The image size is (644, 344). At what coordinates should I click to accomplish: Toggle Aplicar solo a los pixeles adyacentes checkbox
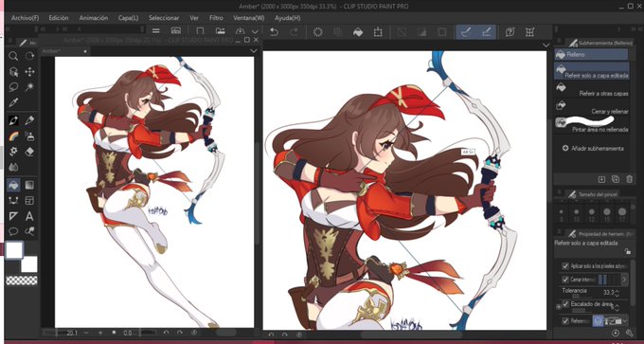(x=565, y=266)
